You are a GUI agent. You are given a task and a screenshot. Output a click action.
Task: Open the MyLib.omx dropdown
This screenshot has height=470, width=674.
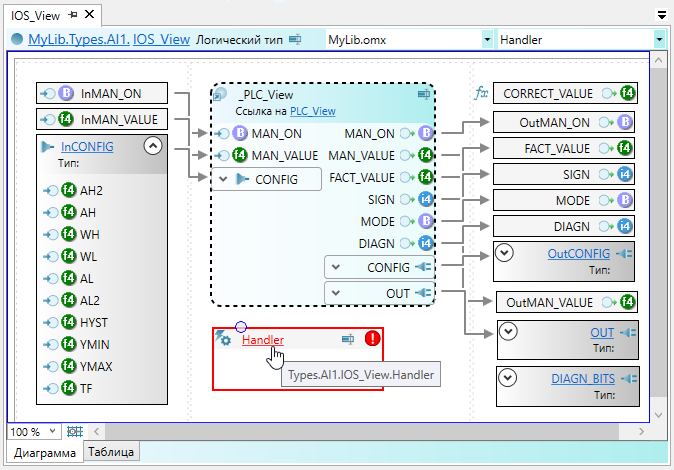(x=486, y=40)
